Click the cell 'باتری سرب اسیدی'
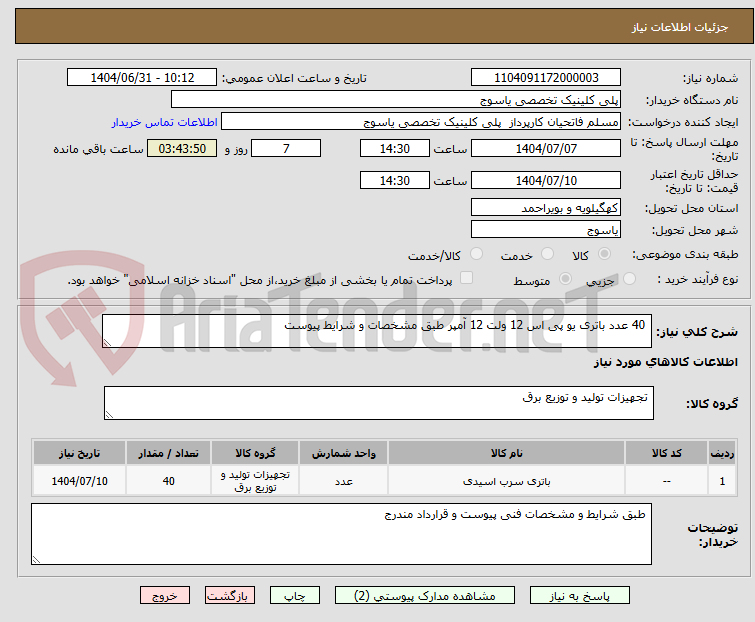Image resolution: width=755 pixels, height=622 pixels. point(507,481)
